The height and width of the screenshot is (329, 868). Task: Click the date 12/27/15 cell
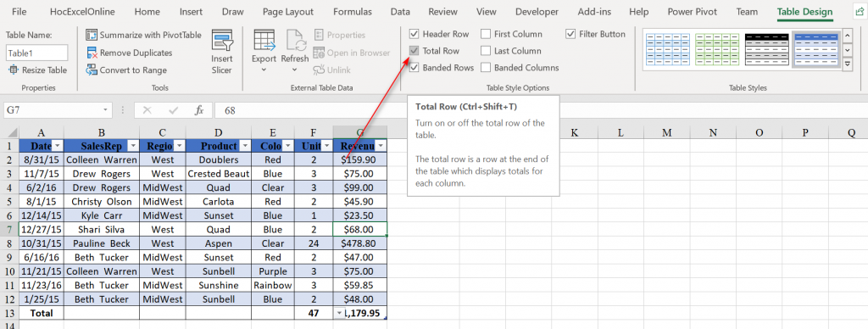[x=41, y=229]
